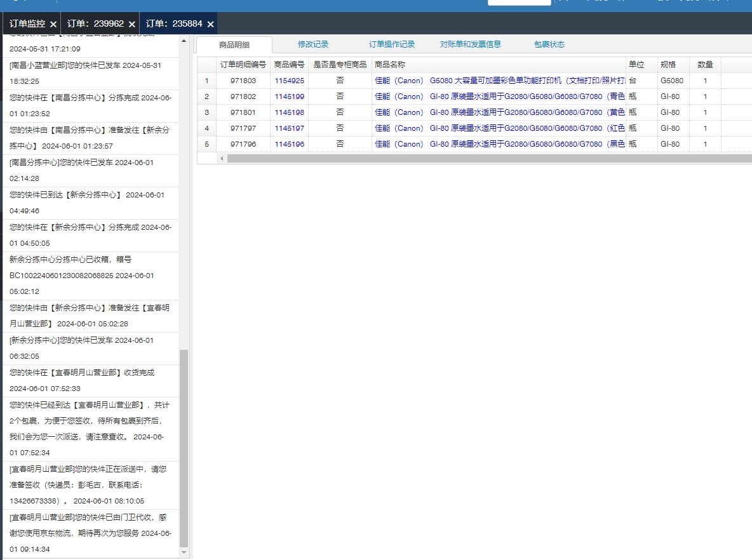
Task: Select the 南昌分拣中心 分拣完成 tracking entry
Action: (91, 105)
